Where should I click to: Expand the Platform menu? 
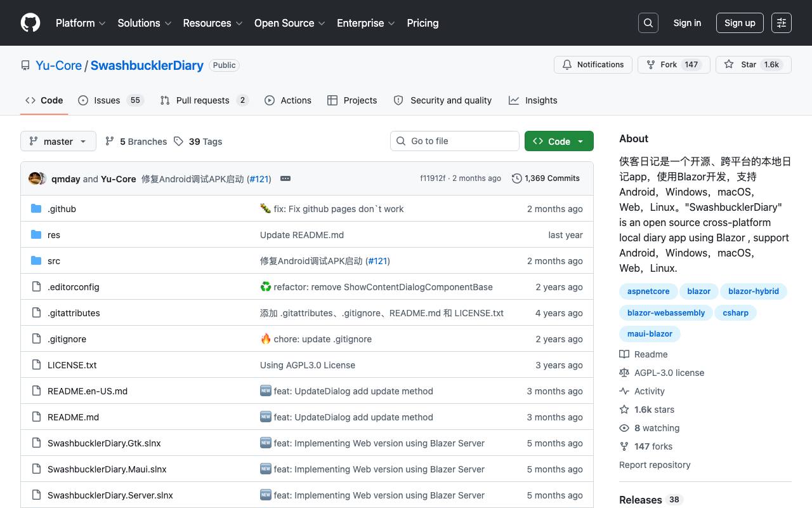81,23
